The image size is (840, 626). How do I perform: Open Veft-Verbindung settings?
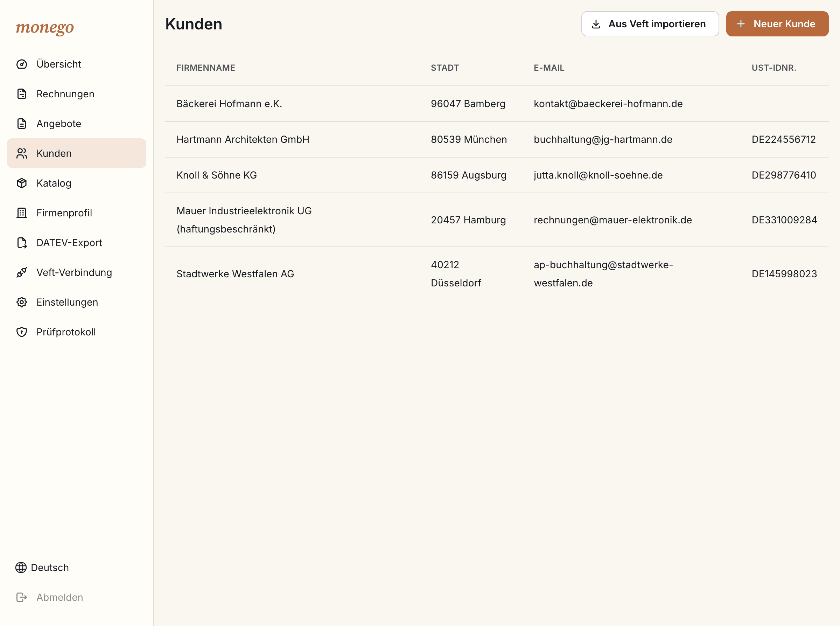tap(77, 272)
